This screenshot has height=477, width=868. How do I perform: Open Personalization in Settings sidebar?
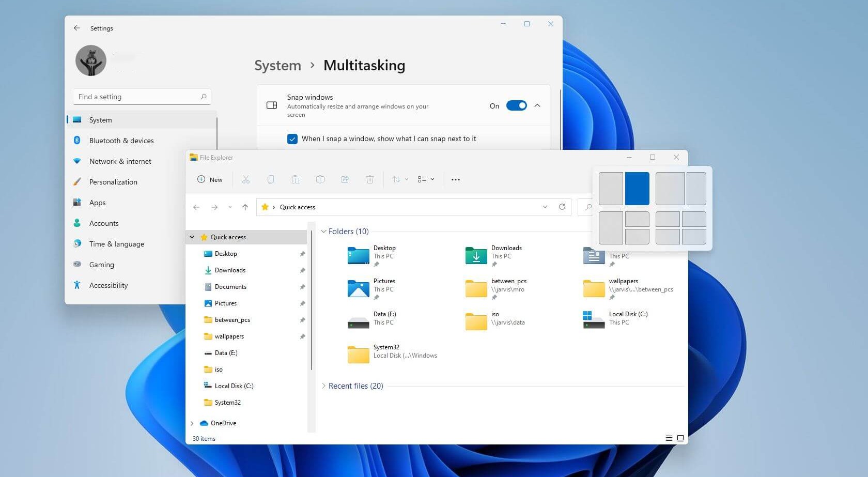[113, 182]
